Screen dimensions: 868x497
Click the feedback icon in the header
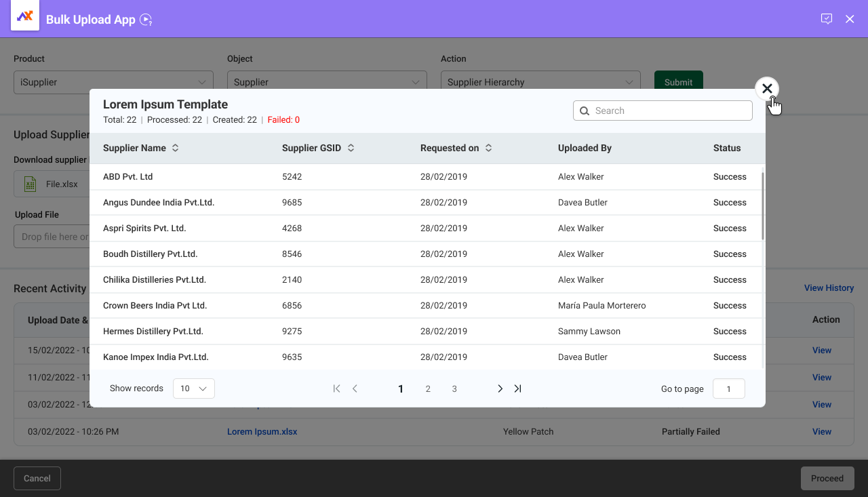click(x=827, y=19)
